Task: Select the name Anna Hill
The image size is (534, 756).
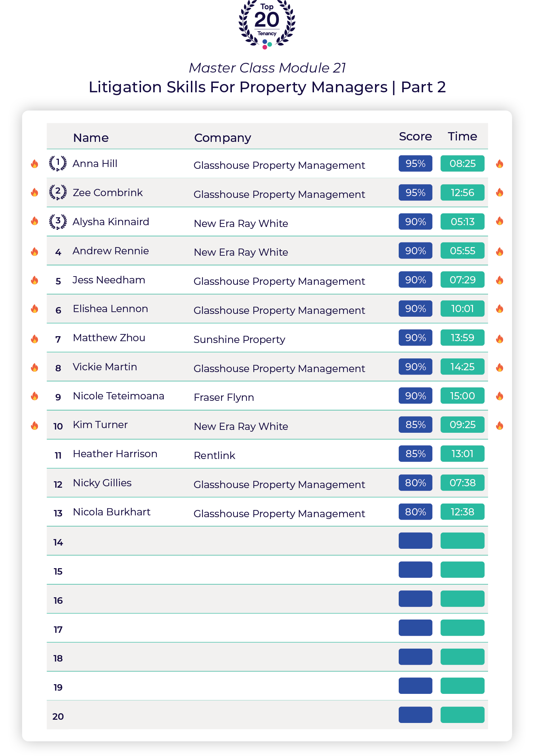Action: [95, 164]
